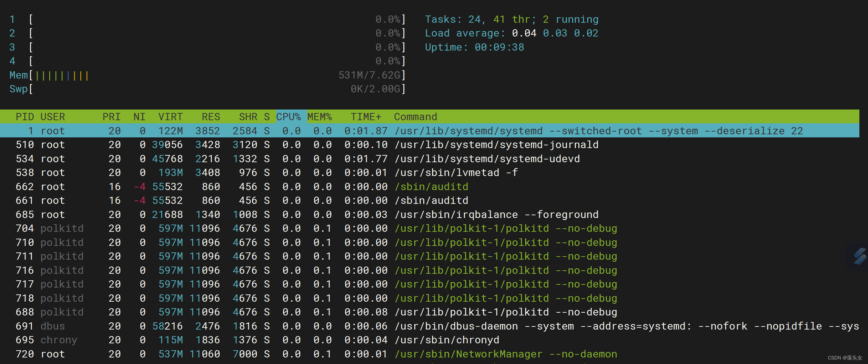Select the irqbalance --foreground row

(x=430, y=214)
